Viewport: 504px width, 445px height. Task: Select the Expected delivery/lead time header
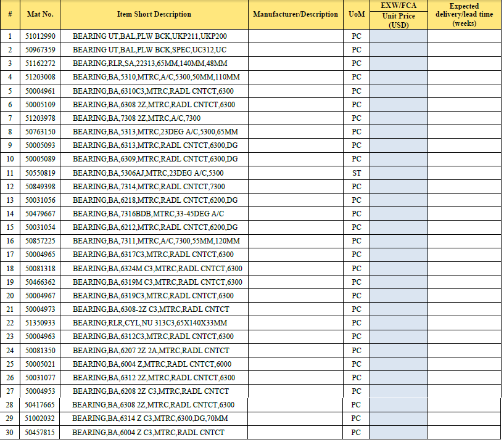click(x=464, y=14)
